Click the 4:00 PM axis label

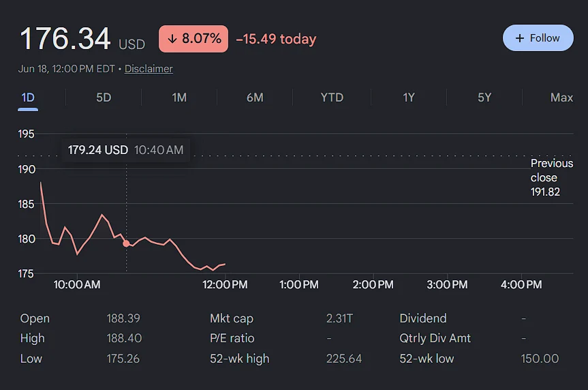521,284
